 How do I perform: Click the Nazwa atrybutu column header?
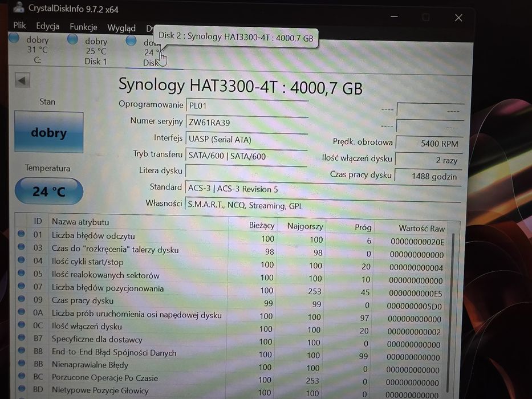click(80, 222)
